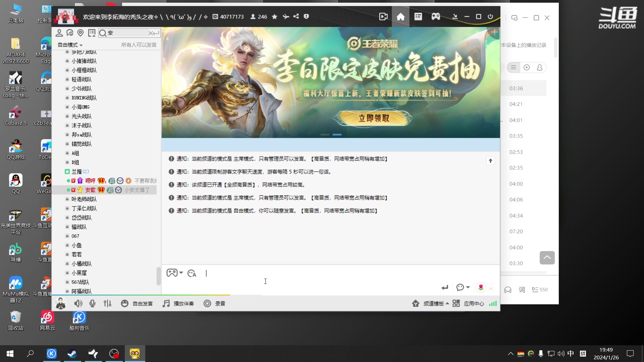The width and height of the screenshot is (644, 362).
Task: Click the microphone icon in the bottom bar
Action: [x=92, y=303]
